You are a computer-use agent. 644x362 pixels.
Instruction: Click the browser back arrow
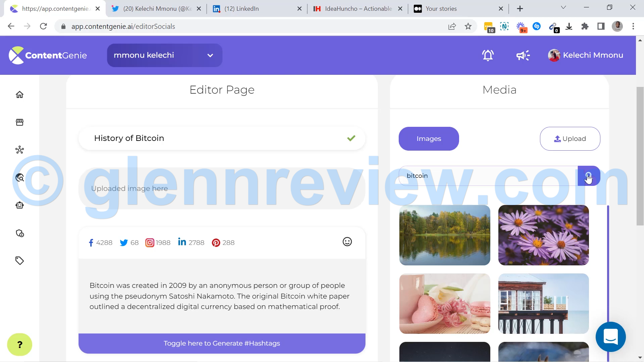(x=11, y=26)
